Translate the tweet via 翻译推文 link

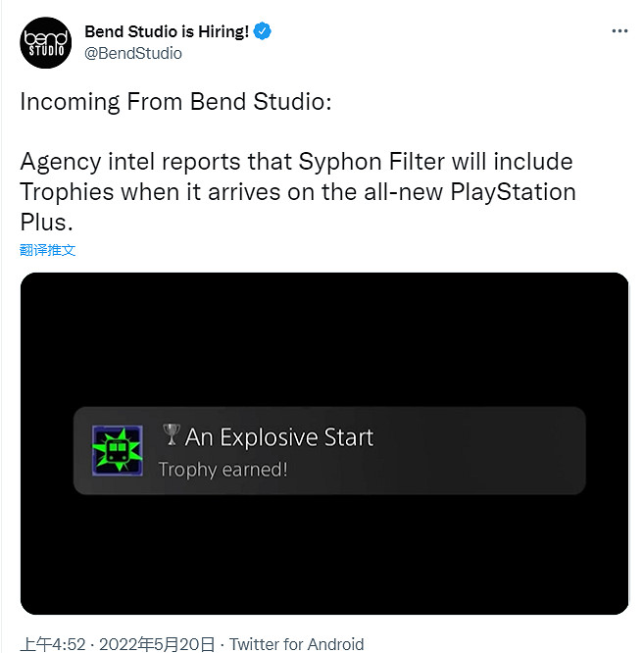pos(48,250)
